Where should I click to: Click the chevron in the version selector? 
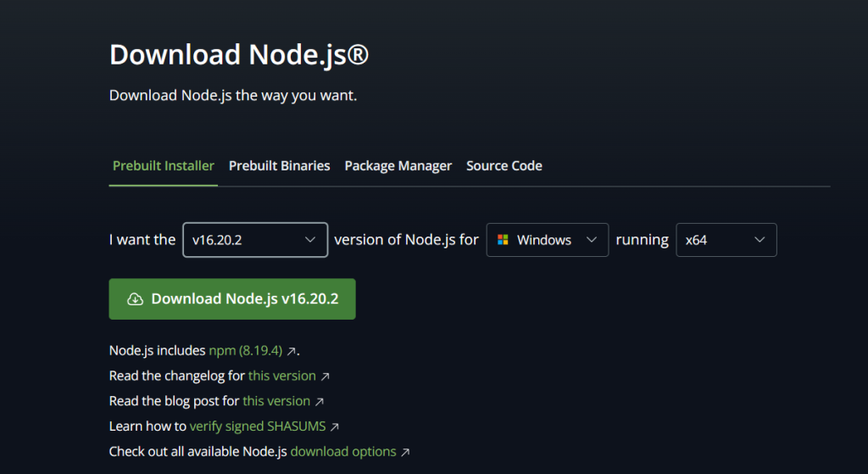pyautogui.click(x=310, y=240)
